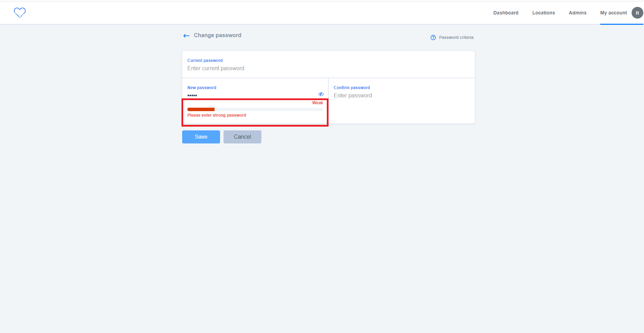Focus the New password field
Screen dimensions: 644x333
pos(241,95)
